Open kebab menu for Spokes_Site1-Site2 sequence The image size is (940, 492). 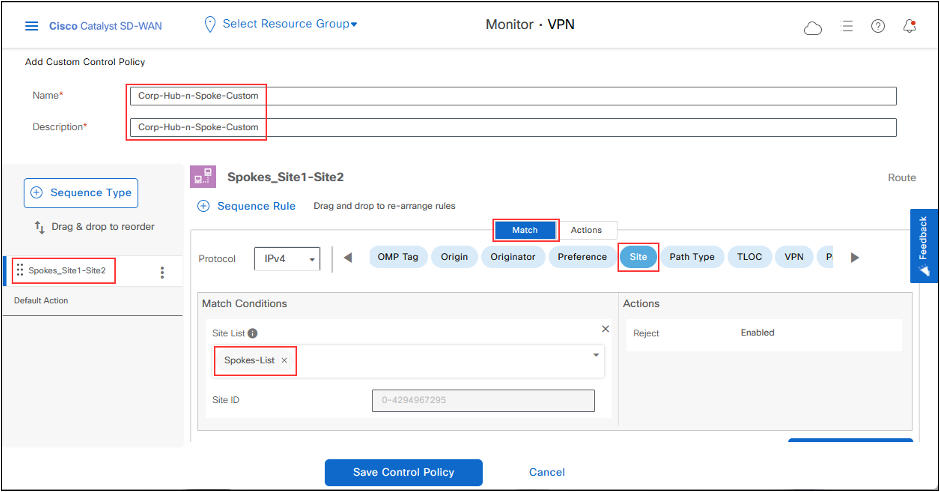162,272
